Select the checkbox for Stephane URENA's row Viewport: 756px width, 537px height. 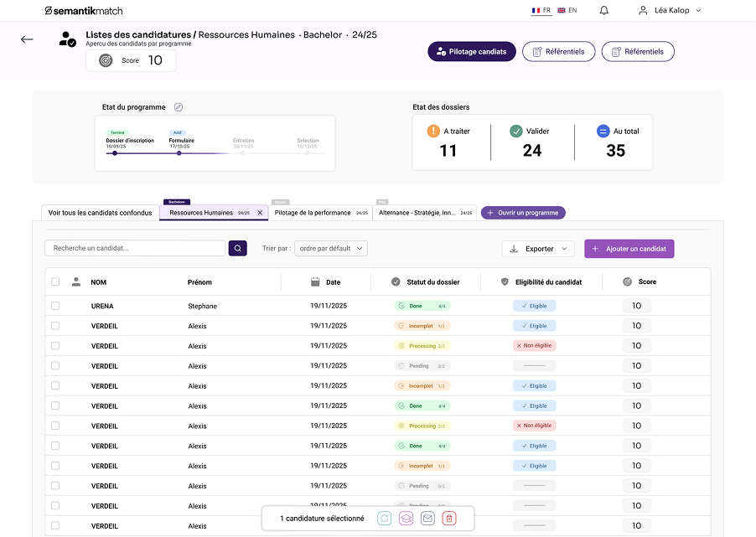55,306
